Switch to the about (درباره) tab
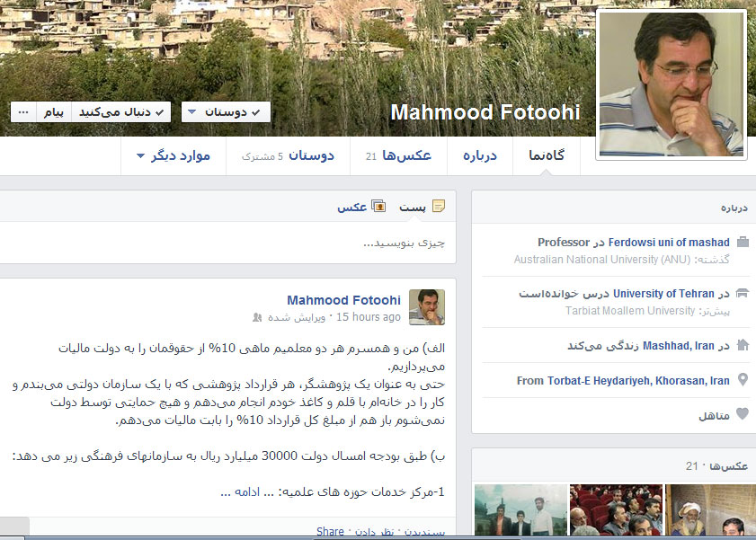This screenshot has width=756, height=540. [480, 156]
